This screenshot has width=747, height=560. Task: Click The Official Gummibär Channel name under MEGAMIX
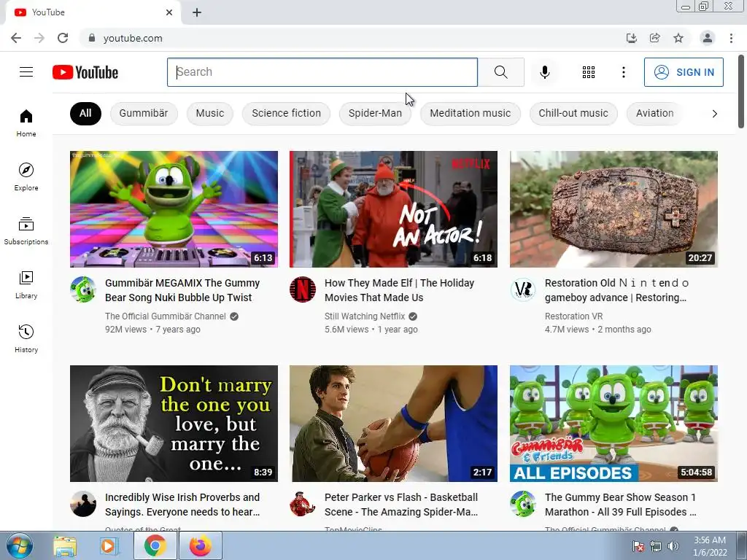[166, 316]
